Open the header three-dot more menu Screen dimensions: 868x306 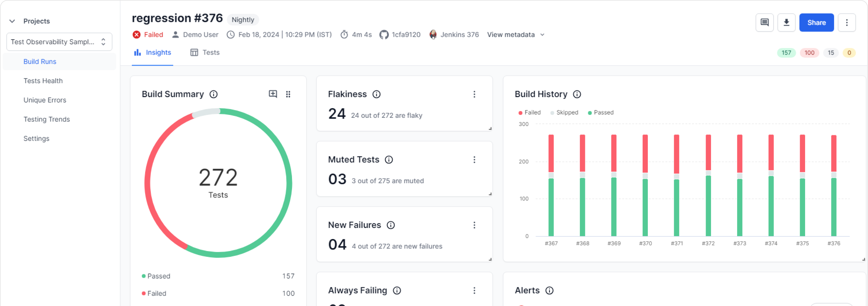(846, 23)
